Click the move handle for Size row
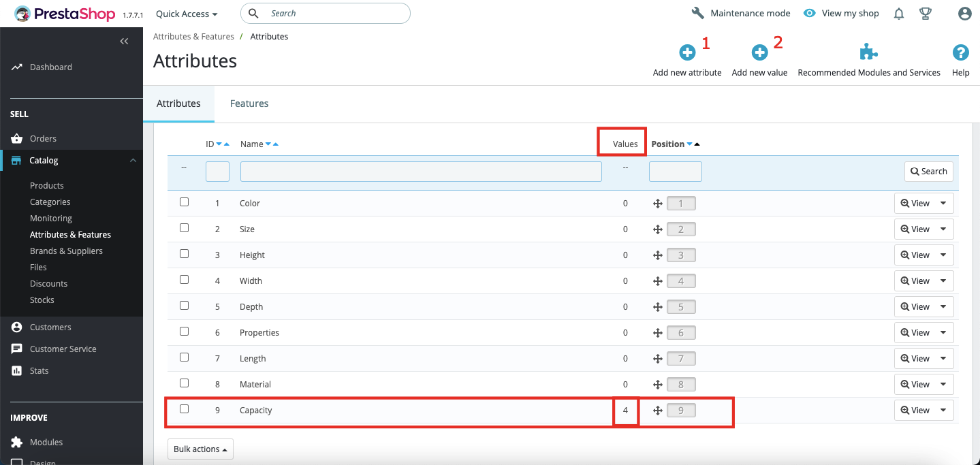The width and height of the screenshot is (980, 465). (x=658, y=229)
